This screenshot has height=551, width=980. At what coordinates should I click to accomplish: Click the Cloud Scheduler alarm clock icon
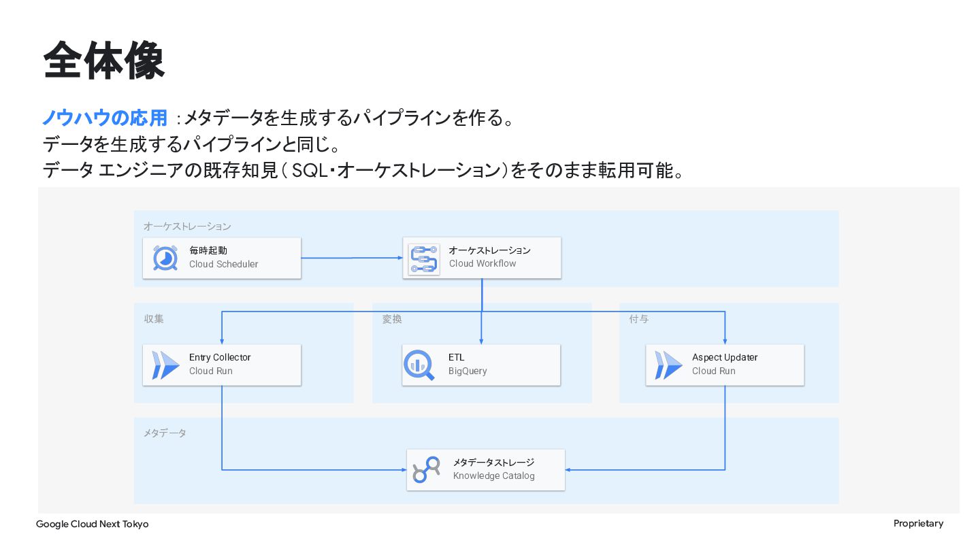click(165, 258)
